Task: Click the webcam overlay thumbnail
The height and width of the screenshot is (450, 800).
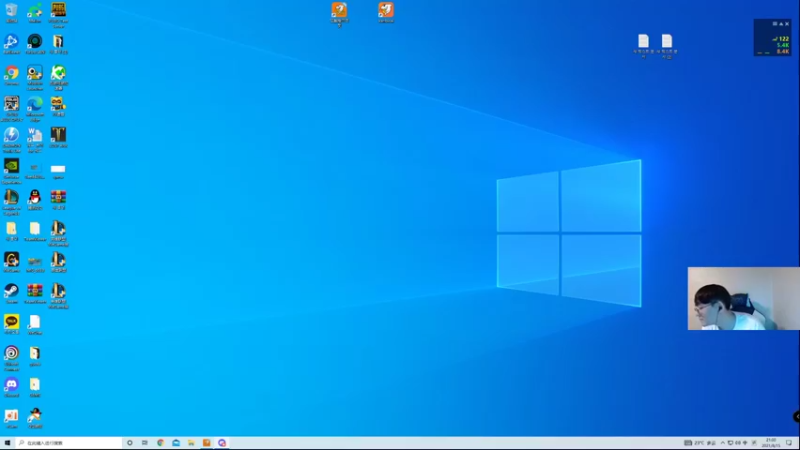Action: click(x=743, y=298)
